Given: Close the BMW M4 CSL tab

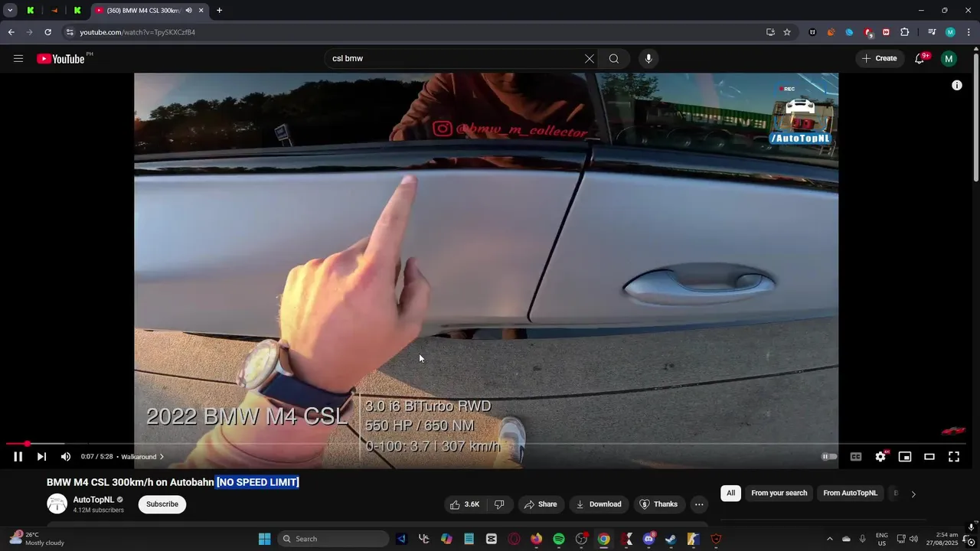Looking at the screenshot, I should pyautogui.click(x=201, y=11).
